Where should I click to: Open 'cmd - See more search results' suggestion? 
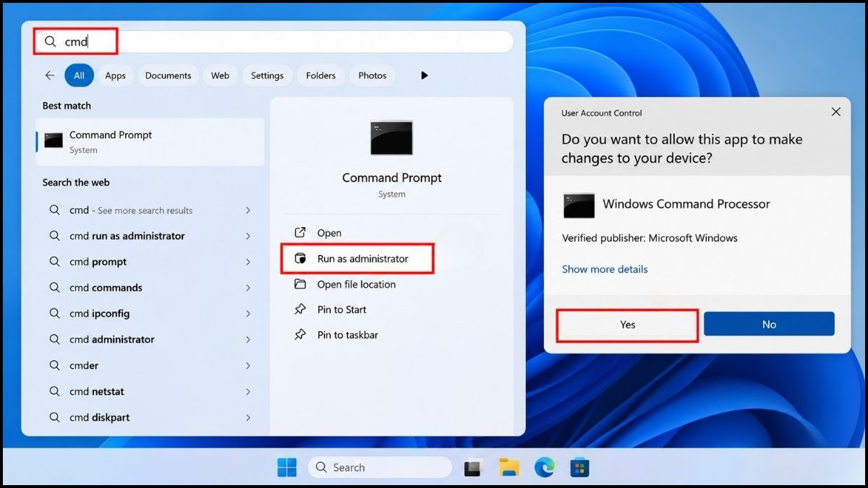tap(150, 210)
